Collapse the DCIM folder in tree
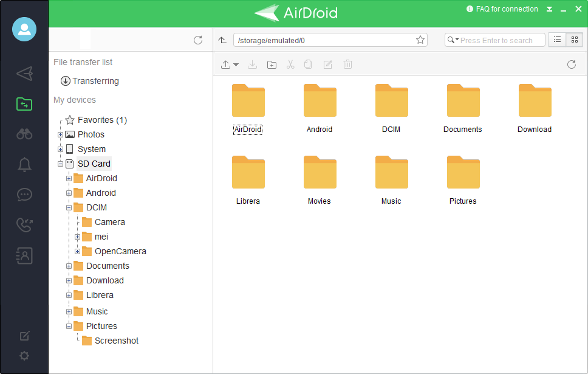The width and height of the screenshot is (588, 374). coord(69,207)
